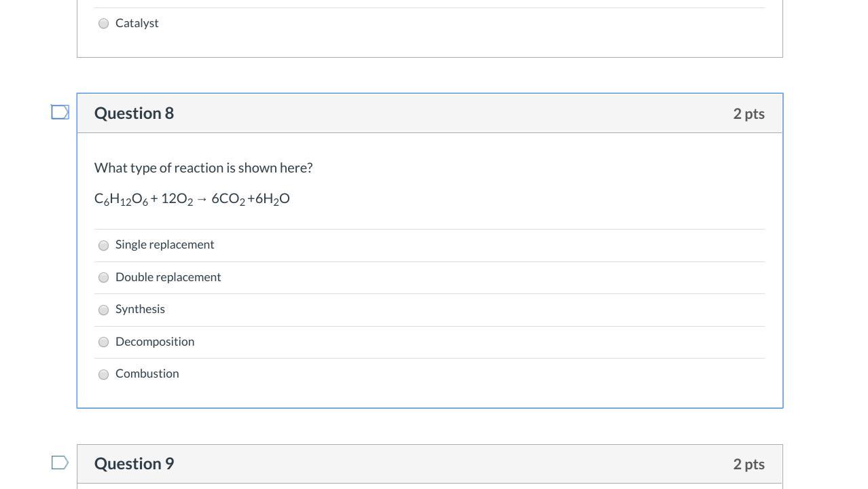
Task: Click the Single replacement answer text
Action: (x=164, y=244)
